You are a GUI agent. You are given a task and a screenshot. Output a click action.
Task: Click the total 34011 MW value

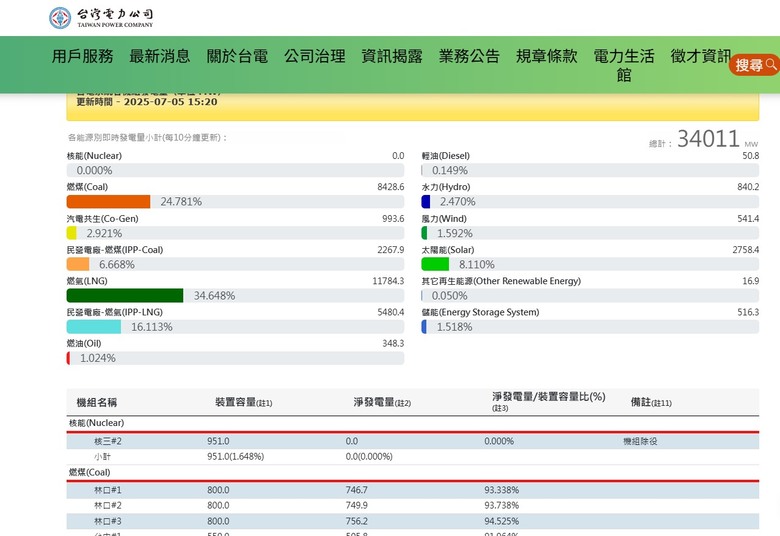[x=708, y=138]
